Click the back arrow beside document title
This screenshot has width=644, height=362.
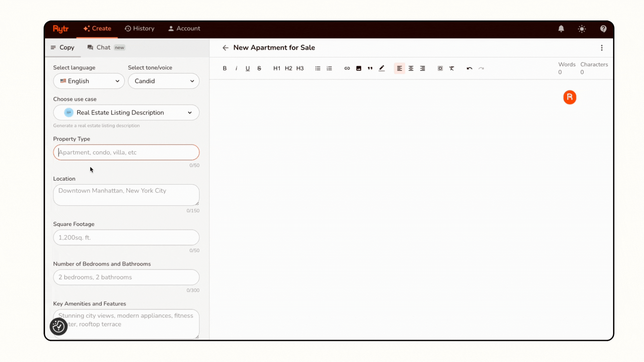pyautogui.click(x=225, y=48)
